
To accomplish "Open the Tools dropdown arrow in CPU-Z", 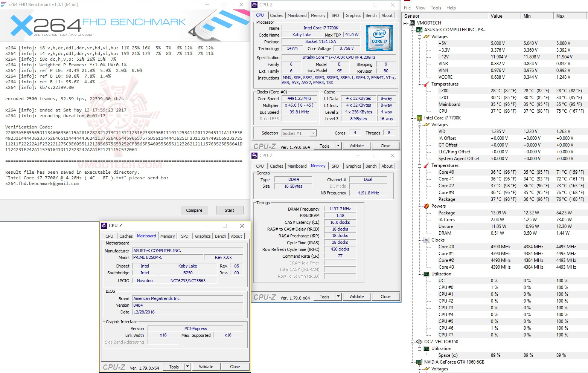I will pos(338,145).
